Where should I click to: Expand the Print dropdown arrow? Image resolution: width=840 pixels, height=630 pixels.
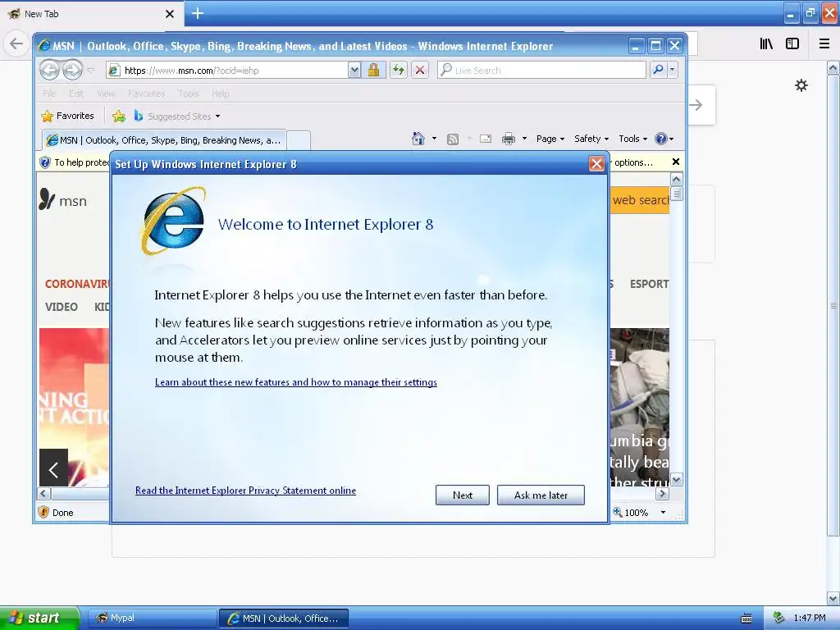click(x=524, y=139)
